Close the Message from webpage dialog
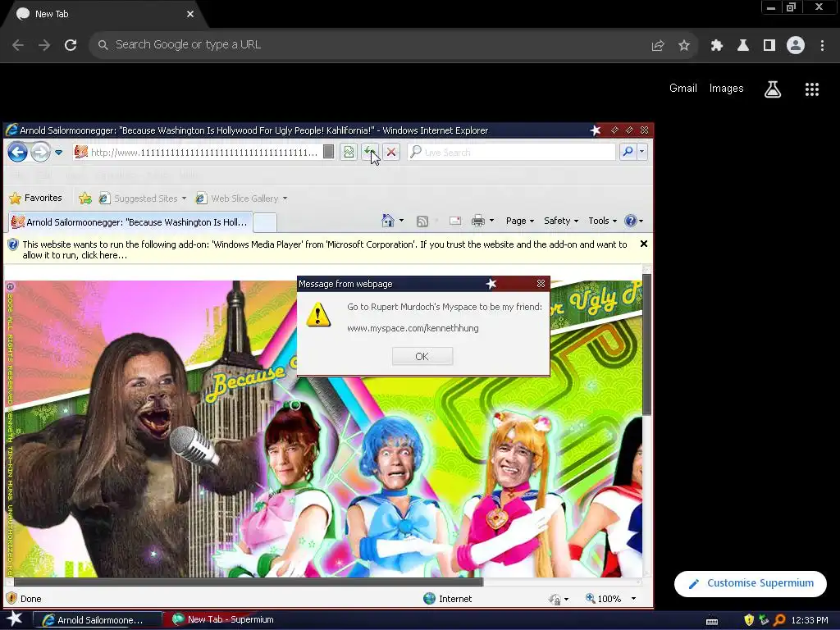840x630 pixels. [x=541, y=283]
